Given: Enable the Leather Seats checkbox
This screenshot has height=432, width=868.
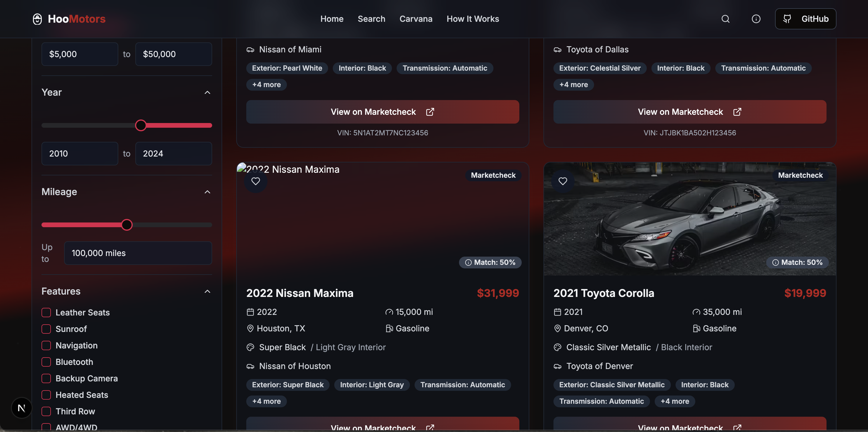Looking at the screenshot, I should tap(46, 312).
